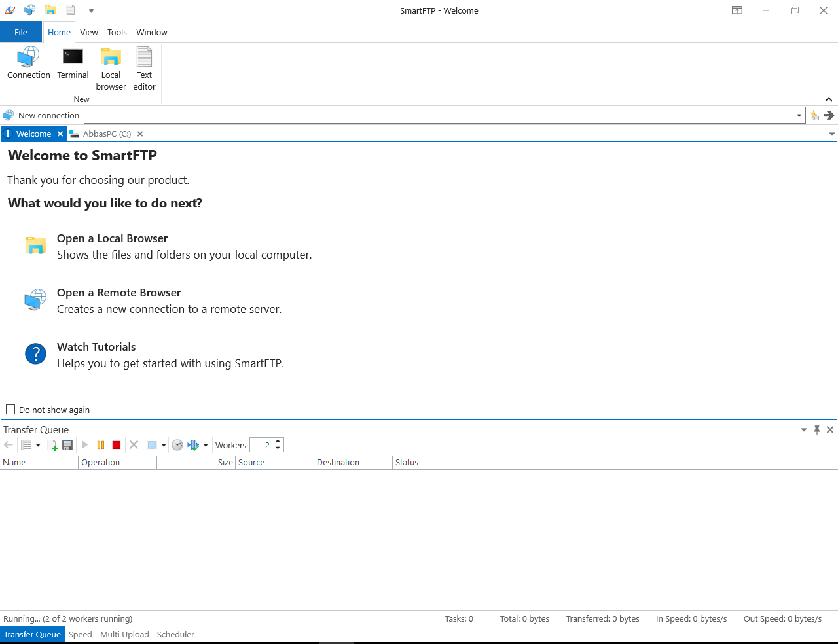Screen dimensions: 838x644
Task: Open the list view icon's dropdown arrow
Action: 38,446
